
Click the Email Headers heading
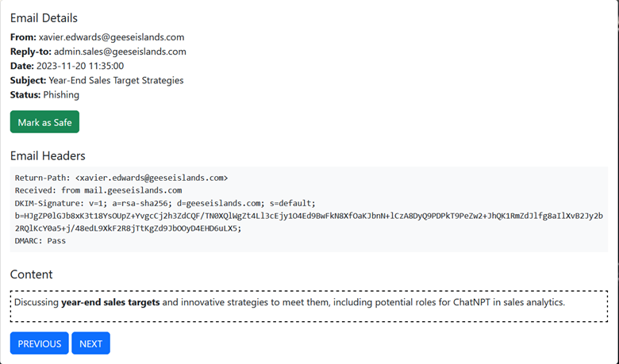click(x=48, y=156)
